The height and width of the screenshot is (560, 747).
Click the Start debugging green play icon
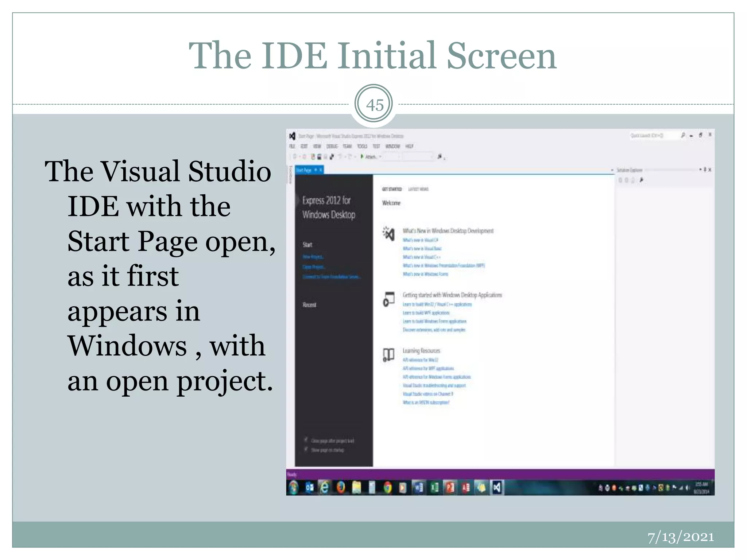tap(362, 156)
